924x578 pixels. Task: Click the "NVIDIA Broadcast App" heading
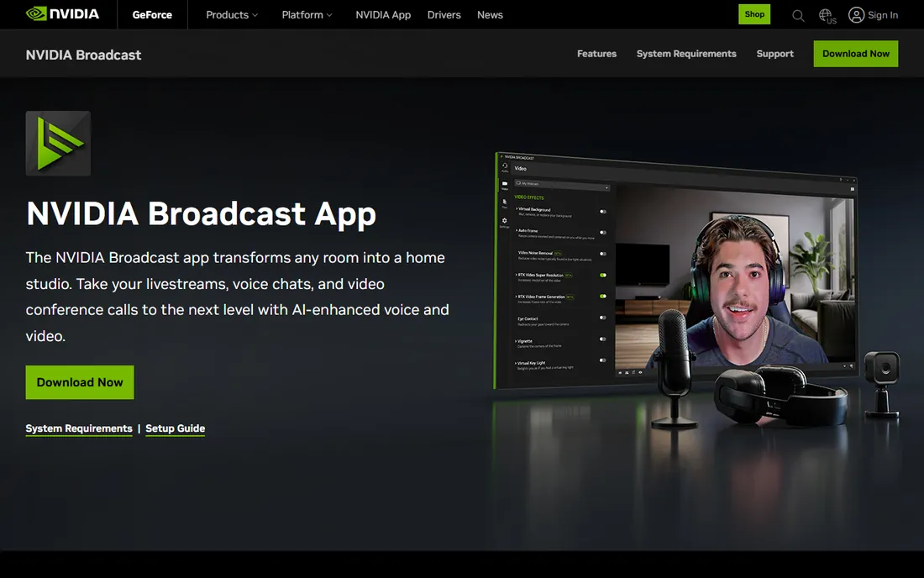[x=201, y=214]
